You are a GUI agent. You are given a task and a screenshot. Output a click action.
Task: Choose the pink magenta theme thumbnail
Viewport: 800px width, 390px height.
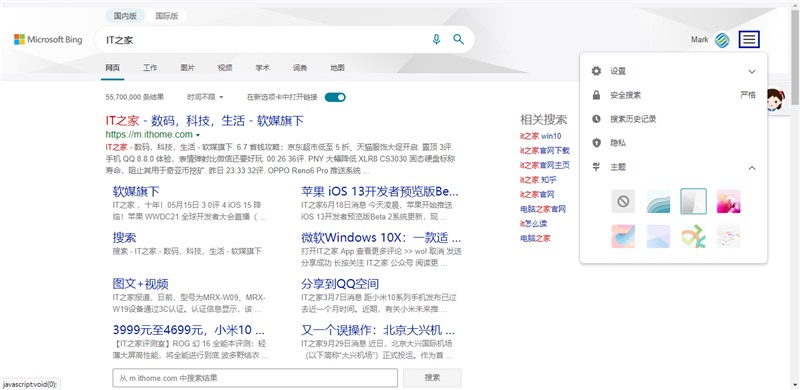pyautogui.click(x=729, y=201)
